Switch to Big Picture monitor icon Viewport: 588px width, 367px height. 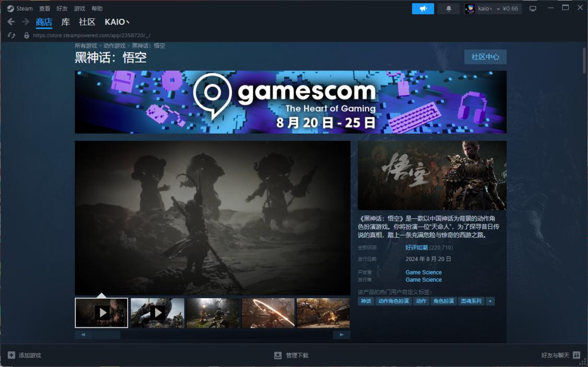tap(533, 8)
